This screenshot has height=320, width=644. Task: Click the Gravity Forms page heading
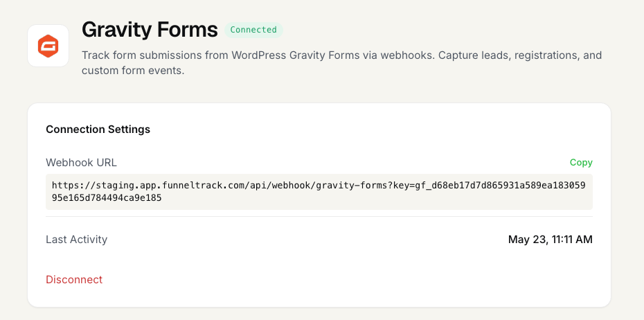[x=150, y=30]
